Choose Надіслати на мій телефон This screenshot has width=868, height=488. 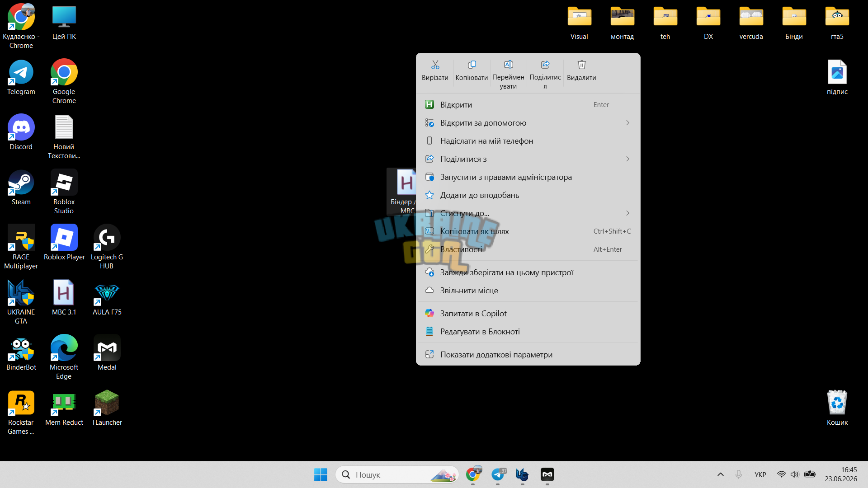click(528, 141)
